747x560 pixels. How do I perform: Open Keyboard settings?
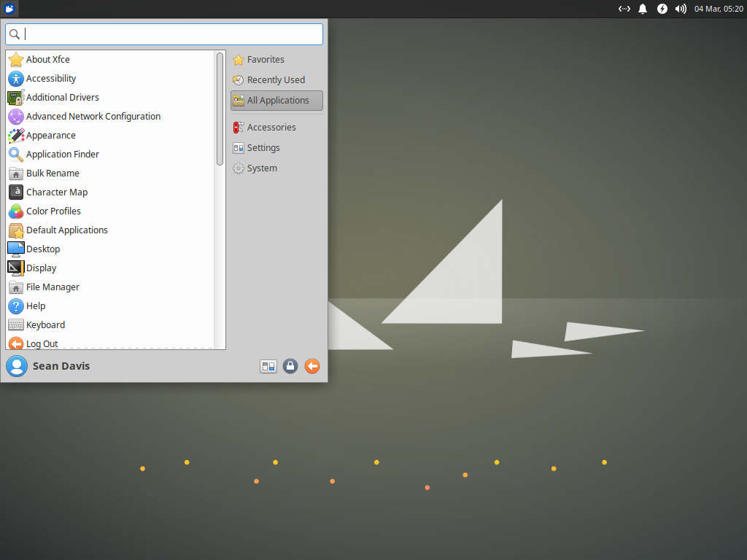pyautogui.click(x=46, y=324)
